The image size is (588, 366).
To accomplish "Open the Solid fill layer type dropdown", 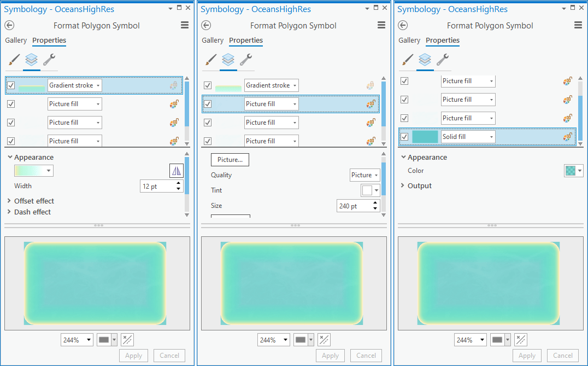I will tap(468, 137).
